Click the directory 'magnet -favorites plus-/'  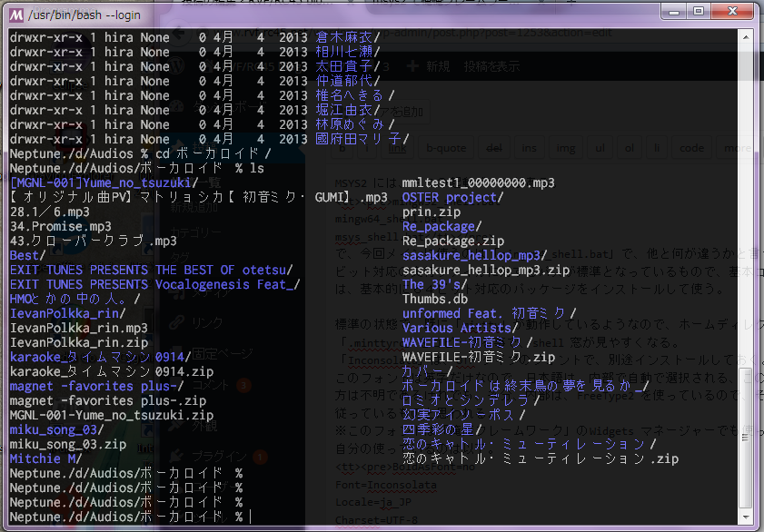[96, 387]
